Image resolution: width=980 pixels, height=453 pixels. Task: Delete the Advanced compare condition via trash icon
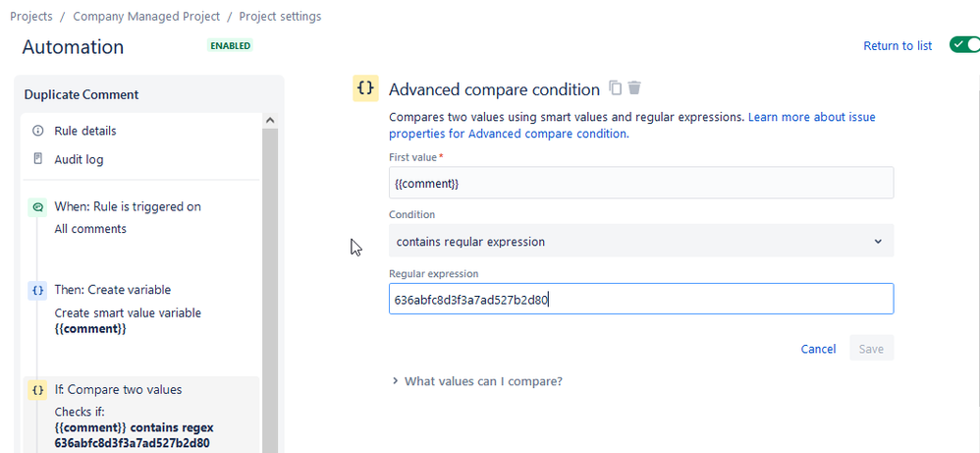tap(634, 88)
